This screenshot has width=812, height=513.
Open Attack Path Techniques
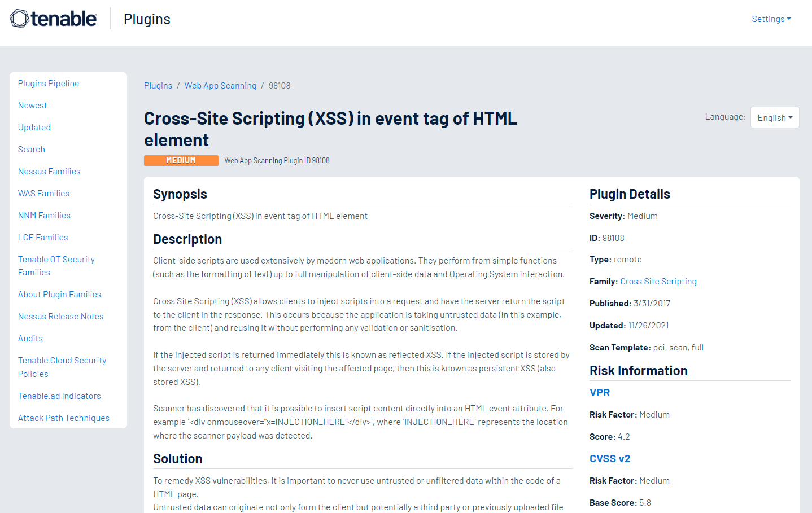point(64,418)
